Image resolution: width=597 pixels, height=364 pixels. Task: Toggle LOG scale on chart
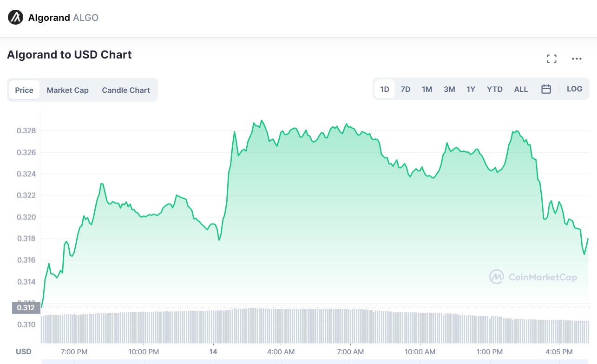(x=574, y=89)
